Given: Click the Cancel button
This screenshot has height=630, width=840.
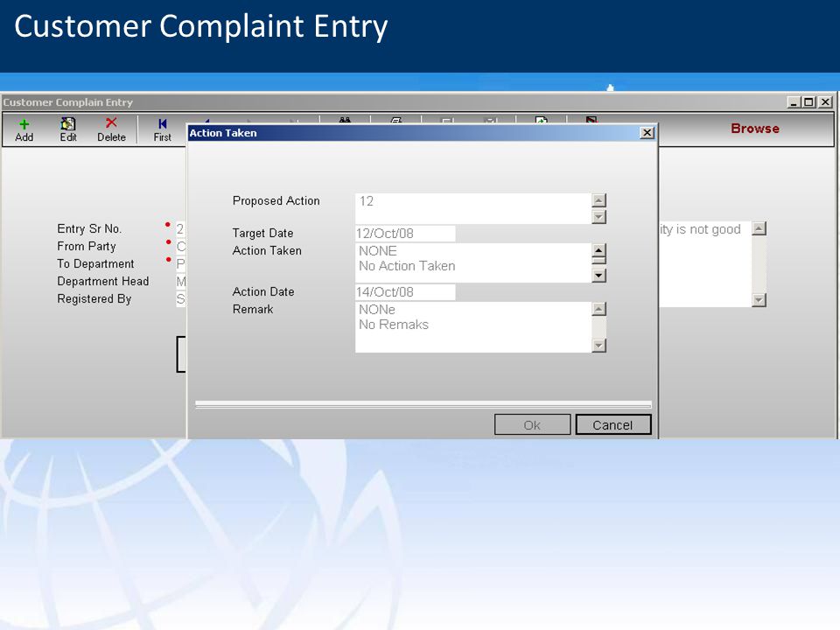Looking at the screenshot, I should tap(612, 425).
